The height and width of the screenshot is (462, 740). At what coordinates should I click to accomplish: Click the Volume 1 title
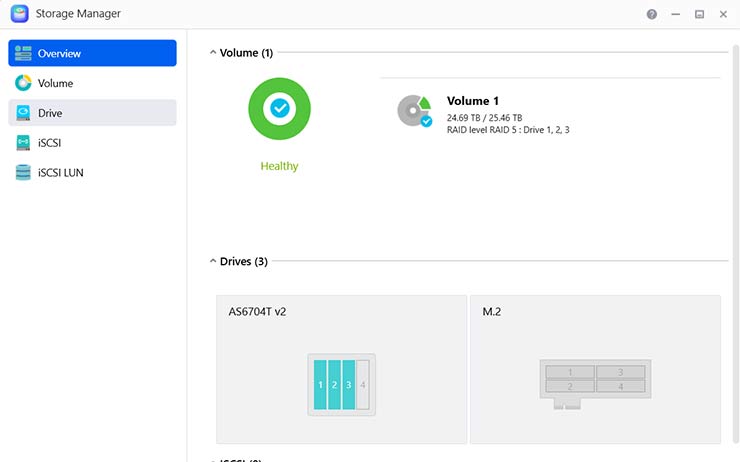(x=472, y=101)
